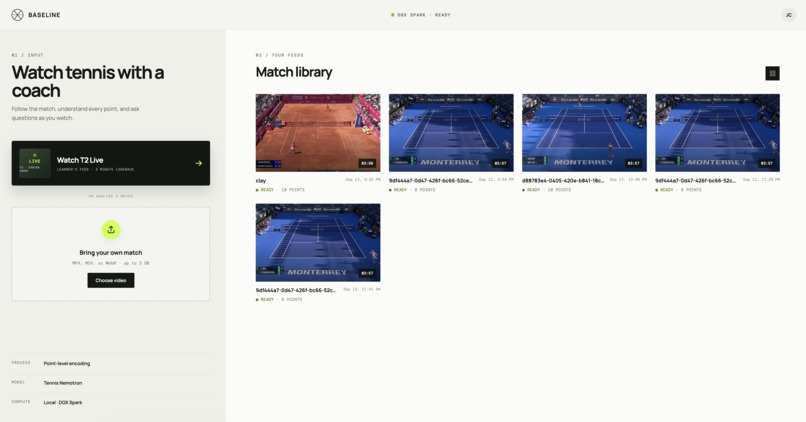Viewport: 806px width, 422px height.
Task: Click the 'Point-level encoding' process value
Action: 67,363
